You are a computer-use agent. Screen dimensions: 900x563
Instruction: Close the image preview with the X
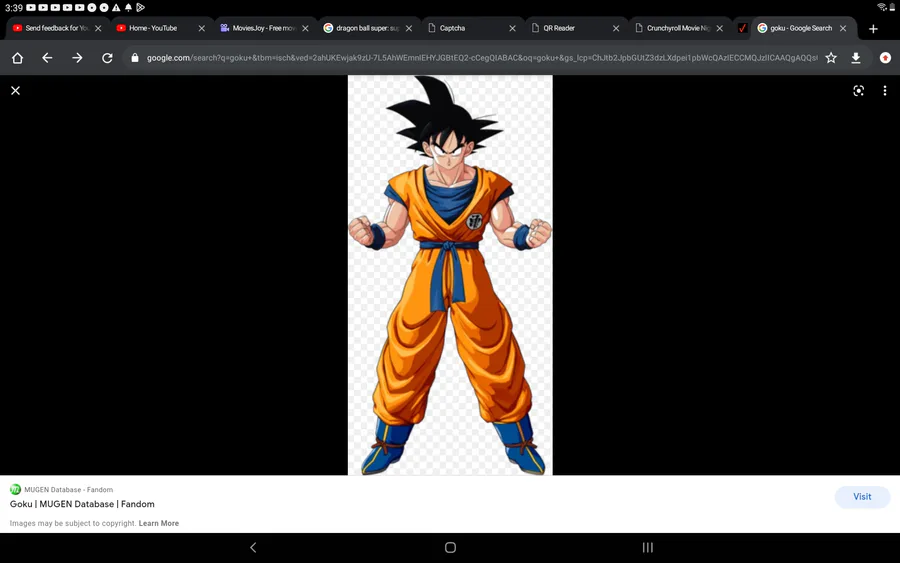(15, 91)
